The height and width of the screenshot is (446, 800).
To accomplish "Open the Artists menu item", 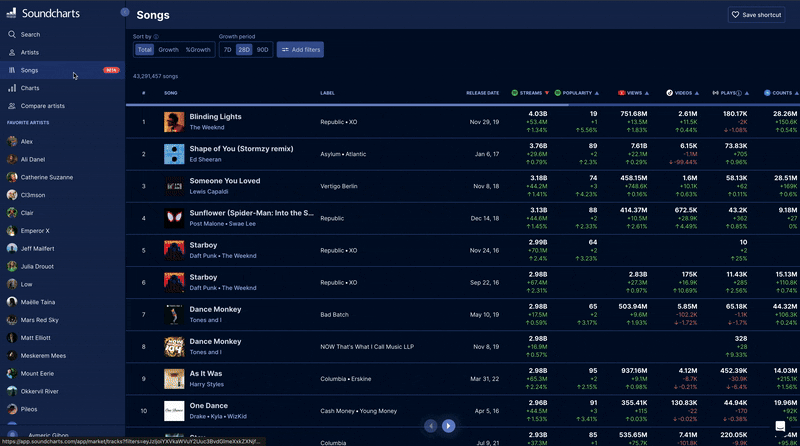I will (x=30, y=52).
